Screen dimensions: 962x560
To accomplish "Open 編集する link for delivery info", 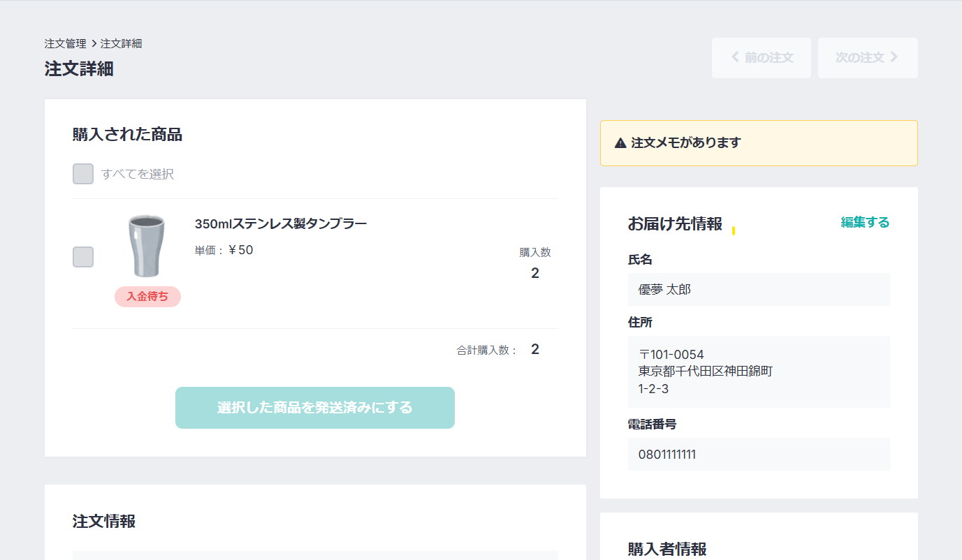I will [865, 223].
